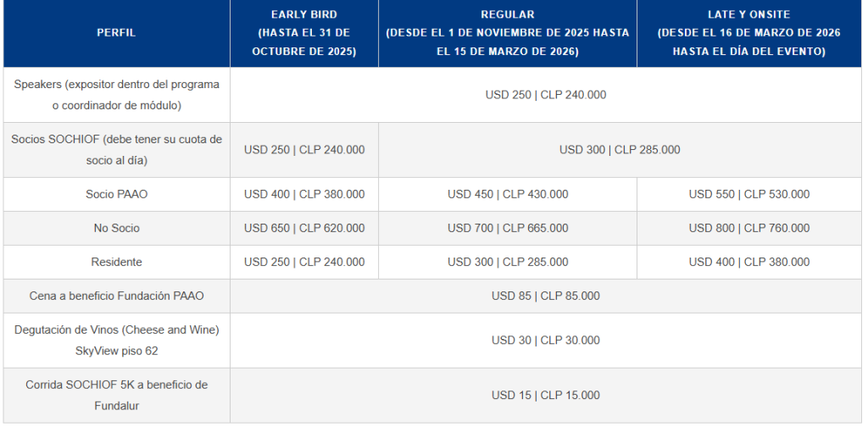
Task: Select Socios SOCHIOF early bird price
Action: point(304,150)
